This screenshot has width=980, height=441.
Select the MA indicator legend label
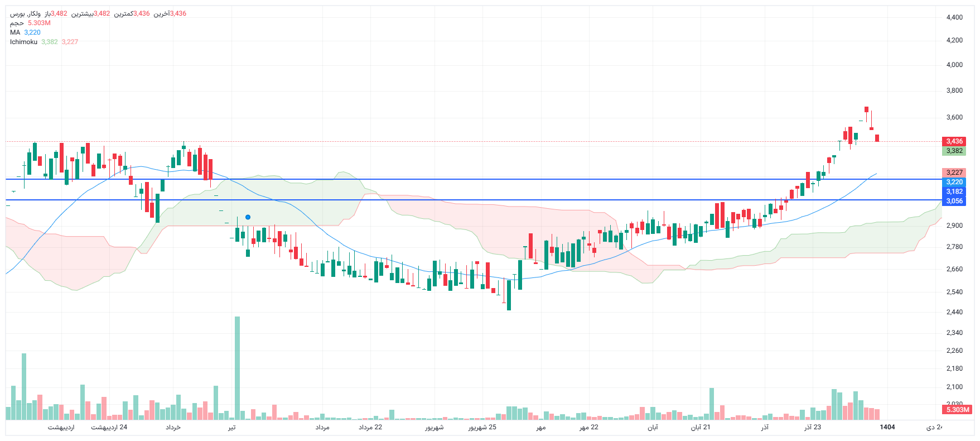15,32
